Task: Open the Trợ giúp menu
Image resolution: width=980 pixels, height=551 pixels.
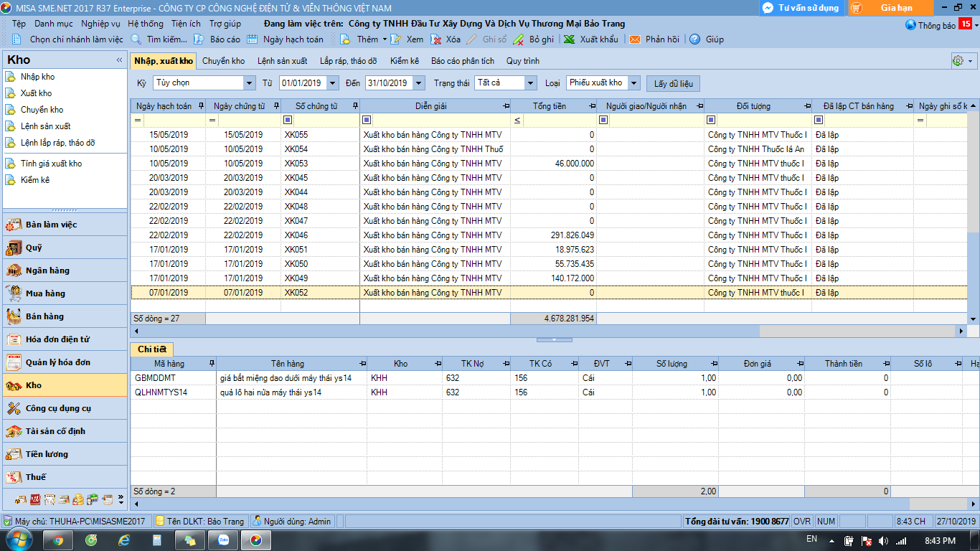Action: click(x=225, y=24)
